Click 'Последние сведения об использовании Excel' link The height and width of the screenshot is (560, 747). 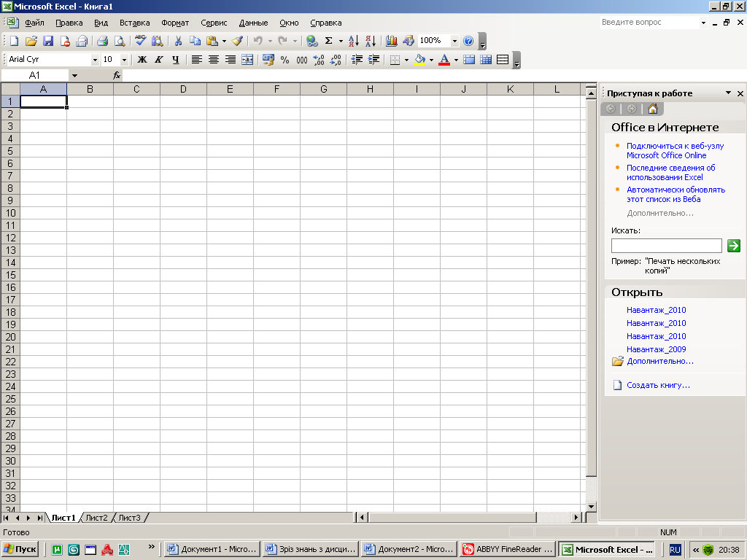[x=671, y=172]
